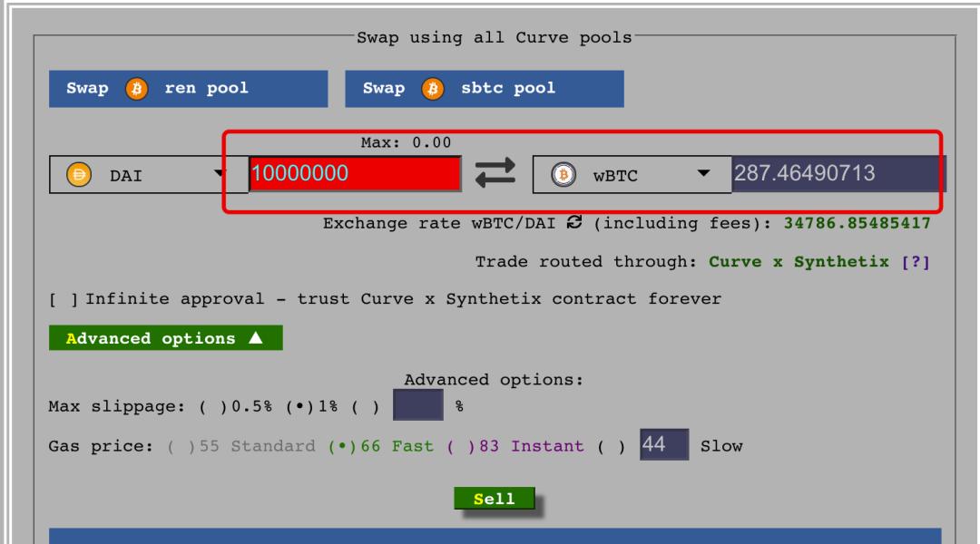Open the Swap ren pool page
This screenshot has height=544, width=980.
[x=188, y=89]
